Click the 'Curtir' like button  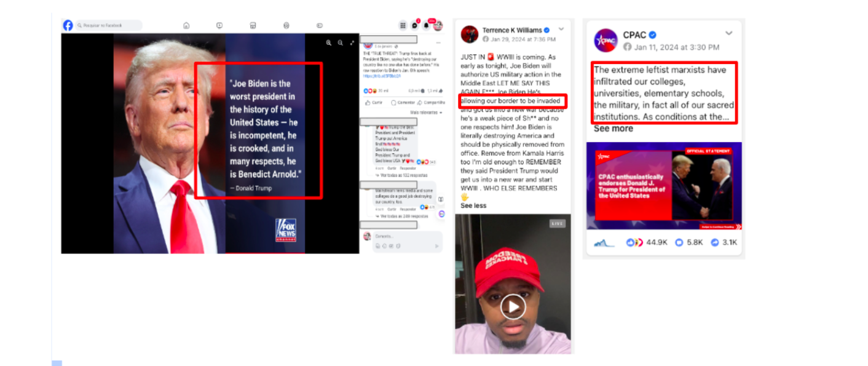374,102
